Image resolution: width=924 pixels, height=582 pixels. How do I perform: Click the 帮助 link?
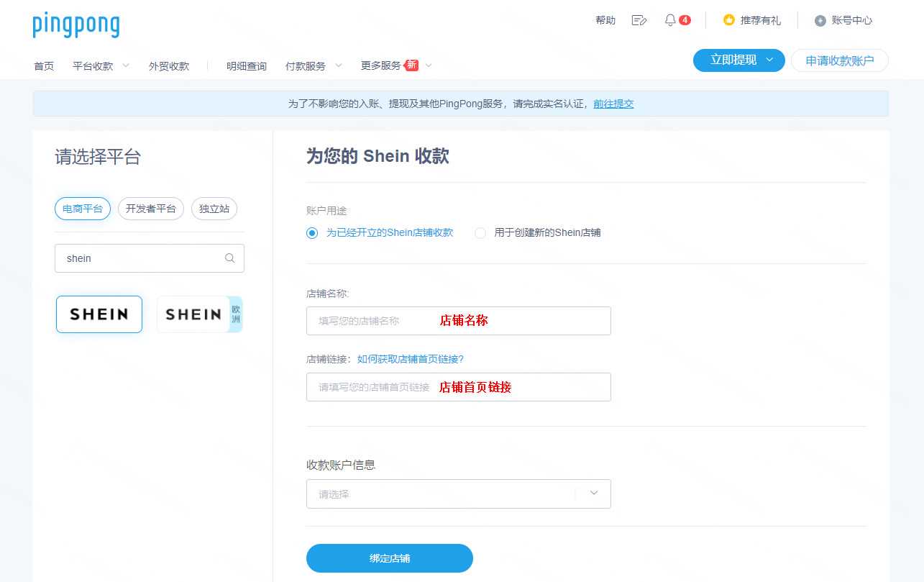[x=605, y=20]
